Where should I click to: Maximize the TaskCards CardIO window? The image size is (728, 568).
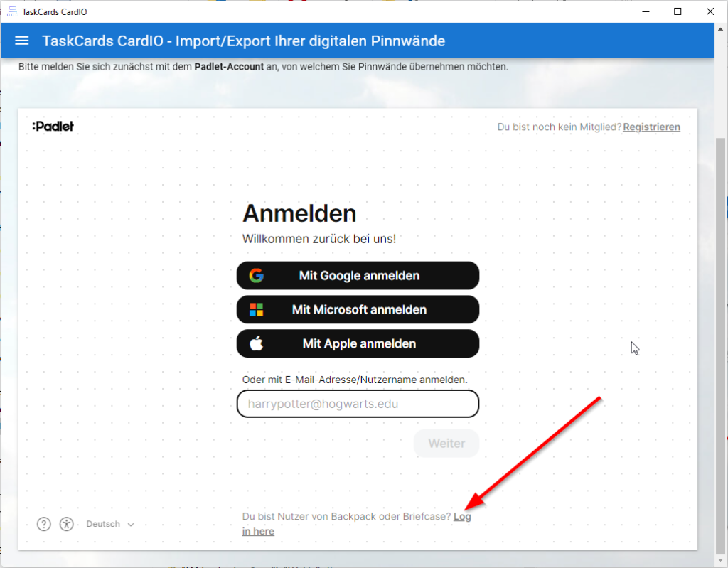678,11
